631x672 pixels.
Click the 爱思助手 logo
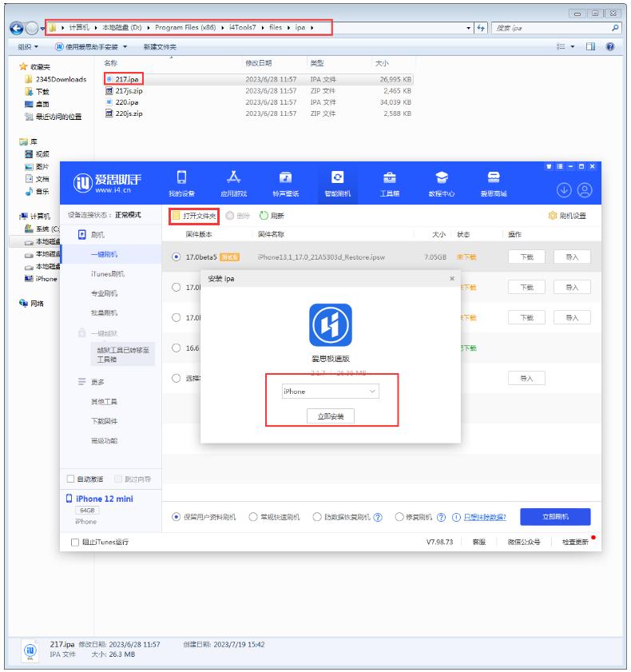point(107,183)
